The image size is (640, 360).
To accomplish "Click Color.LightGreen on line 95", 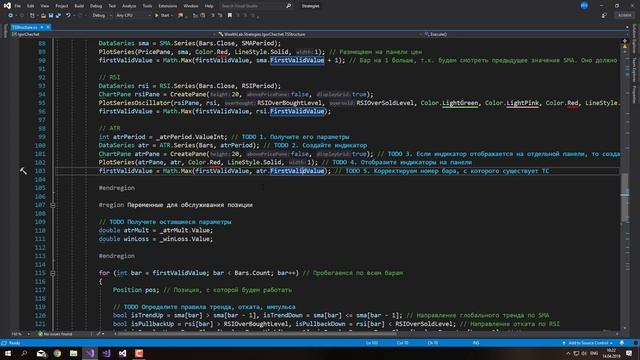I will click(x=449, y=103).
